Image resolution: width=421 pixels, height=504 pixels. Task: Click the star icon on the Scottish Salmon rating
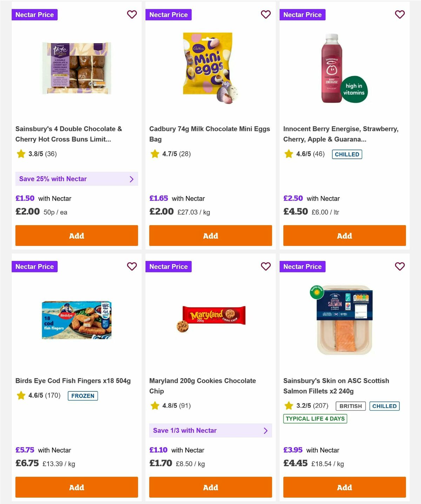click(x=289, y=406)
